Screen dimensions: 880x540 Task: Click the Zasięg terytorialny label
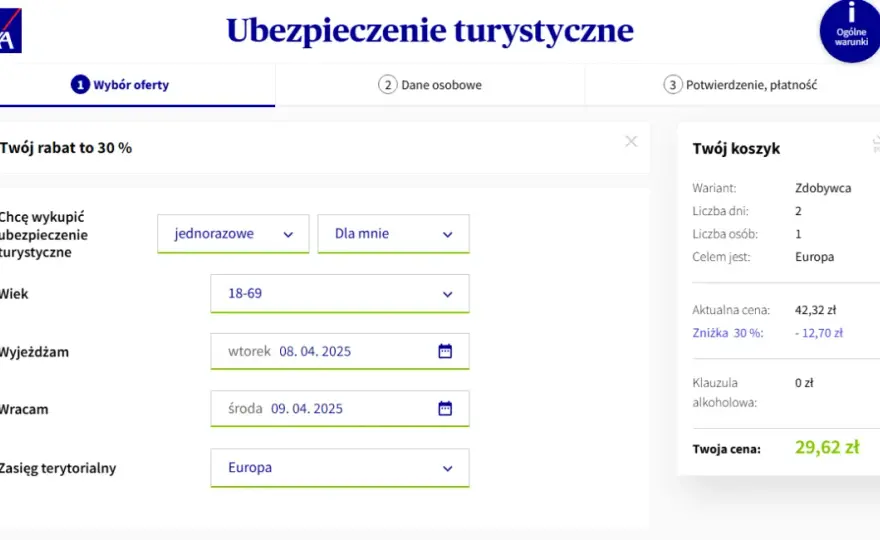coord(58,468)
